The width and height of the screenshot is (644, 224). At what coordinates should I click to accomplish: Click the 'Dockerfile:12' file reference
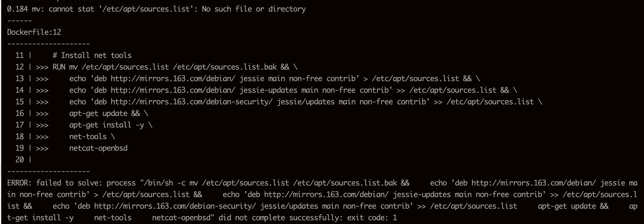point(34,32)
